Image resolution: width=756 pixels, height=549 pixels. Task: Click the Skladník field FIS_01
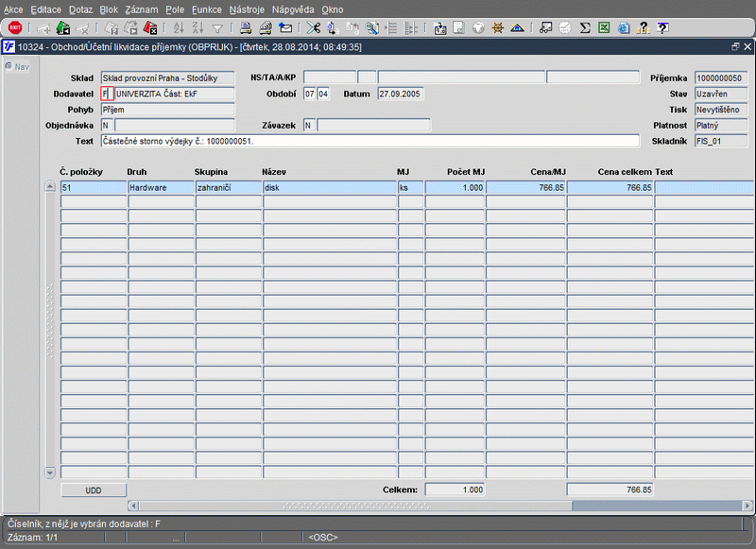pos(721,141)
